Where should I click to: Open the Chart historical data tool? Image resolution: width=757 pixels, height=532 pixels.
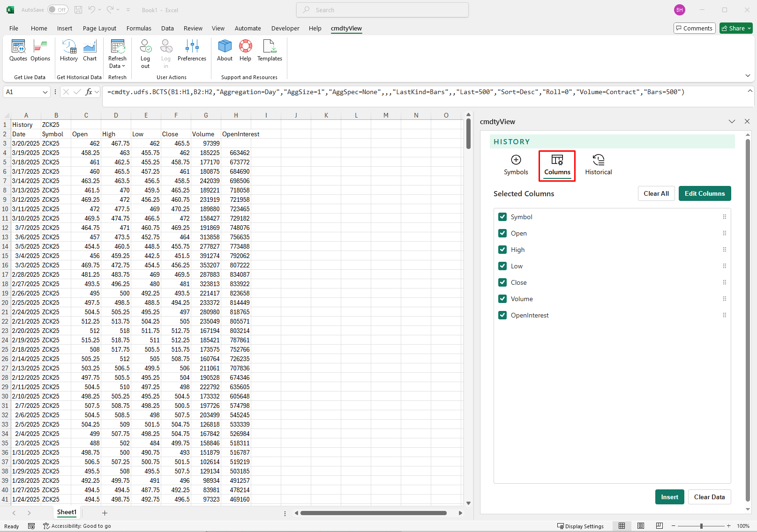coord(90,51)
